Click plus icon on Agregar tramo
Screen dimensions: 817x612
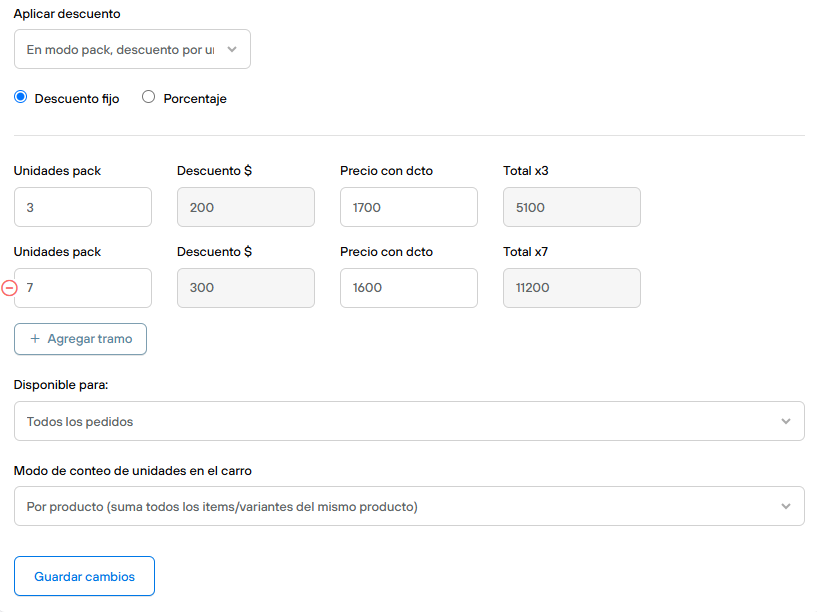pos(35,339)
